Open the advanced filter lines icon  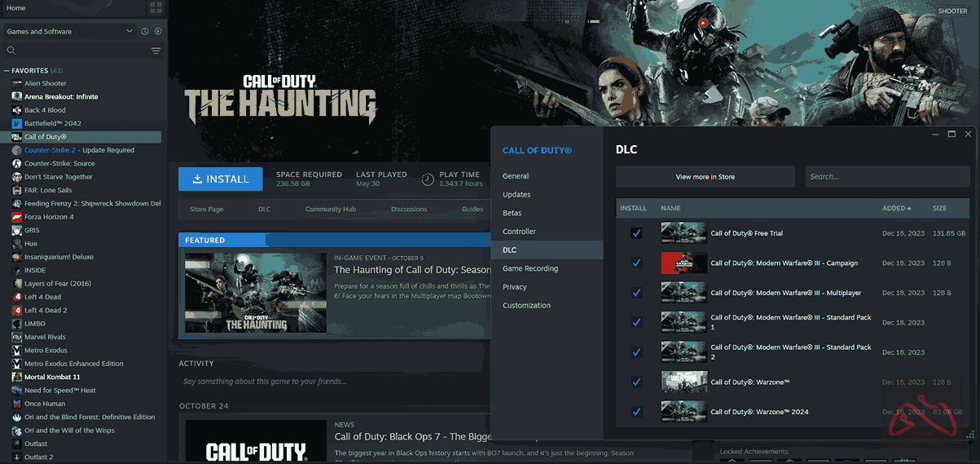(x=156, y=51)
